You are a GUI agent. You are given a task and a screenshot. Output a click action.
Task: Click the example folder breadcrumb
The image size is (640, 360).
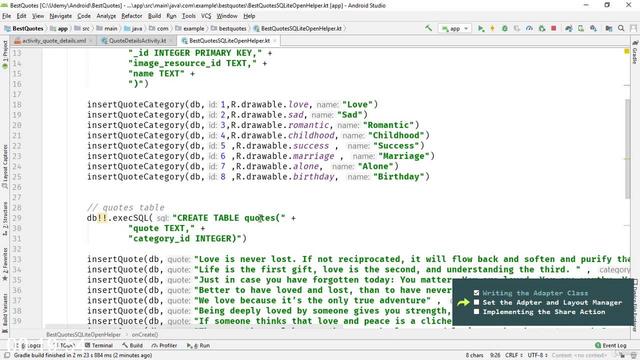coord(190,29)
